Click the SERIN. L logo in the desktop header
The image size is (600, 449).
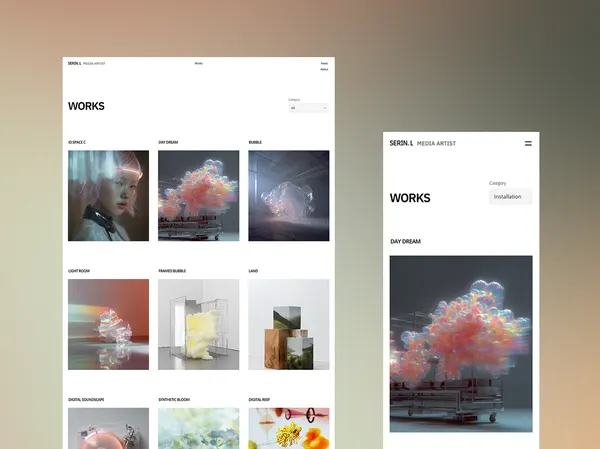point(75,64)
